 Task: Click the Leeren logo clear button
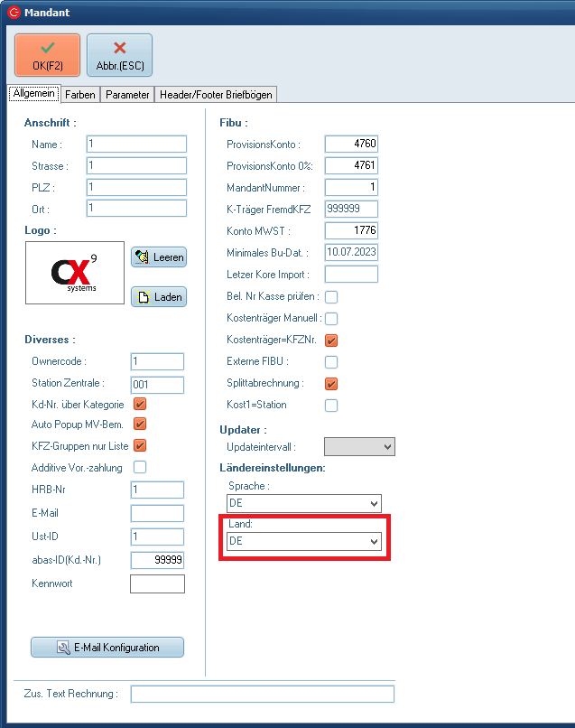(x=159, y=257)
